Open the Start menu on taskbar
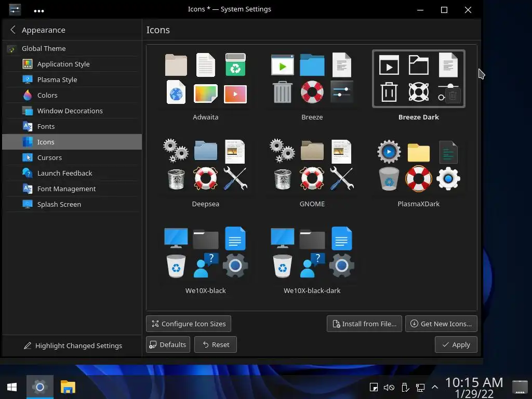 (x=12, y=387)
